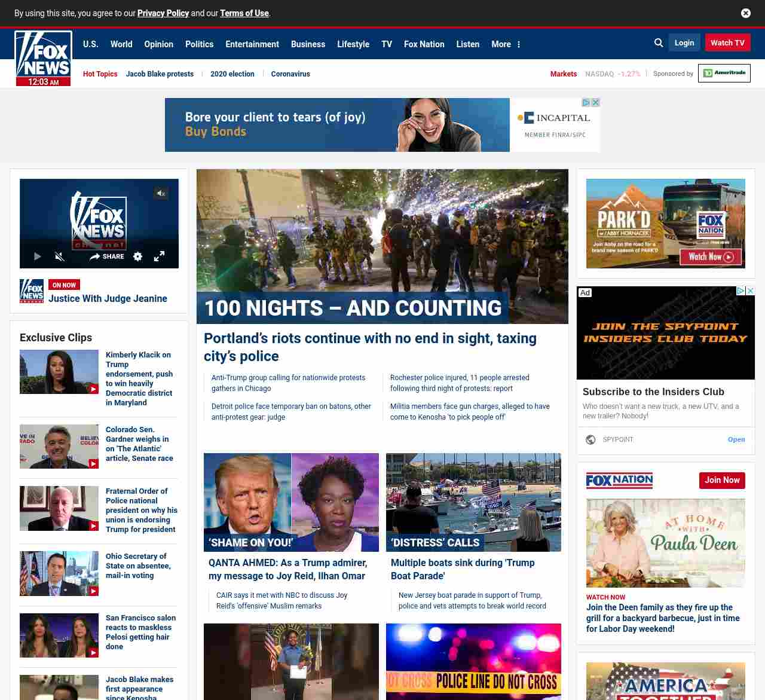This screenshot has height=700, width=765.
Task: Go to the Entertainment menu item
Action: tap(252, 44)
